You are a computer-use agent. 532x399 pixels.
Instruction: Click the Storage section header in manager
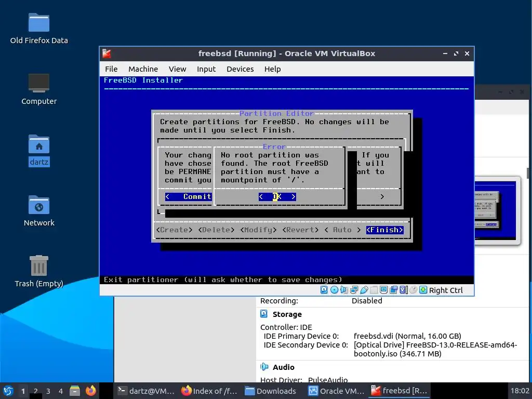(287, 314)
